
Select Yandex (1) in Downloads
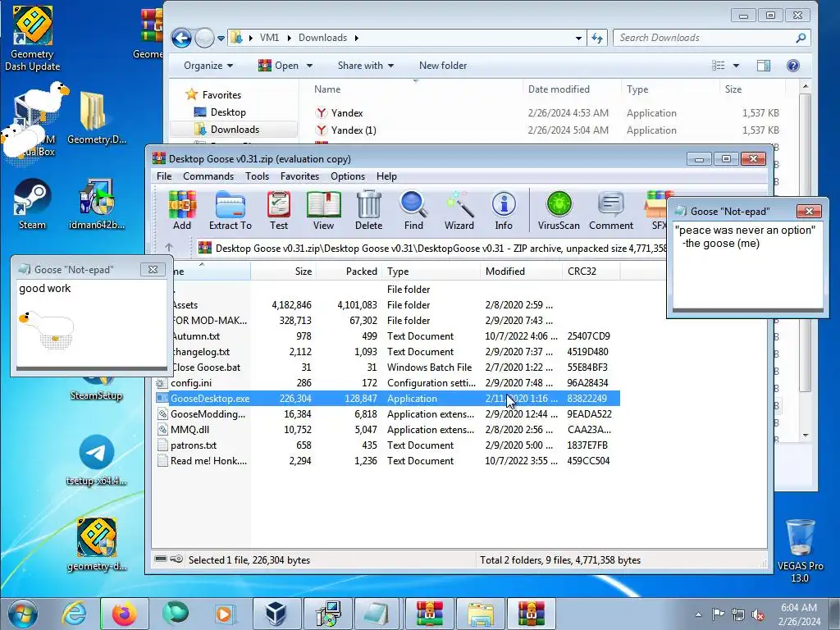(x=547, y=130)
